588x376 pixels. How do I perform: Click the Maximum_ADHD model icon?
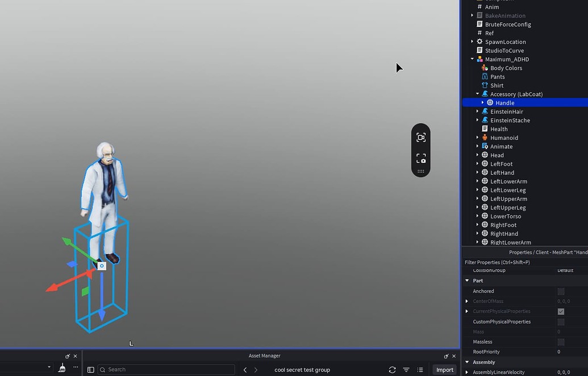[479, 59]
